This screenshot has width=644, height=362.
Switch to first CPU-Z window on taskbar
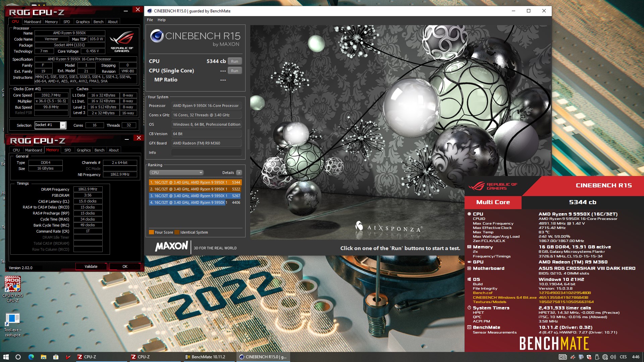coord(102,357)
